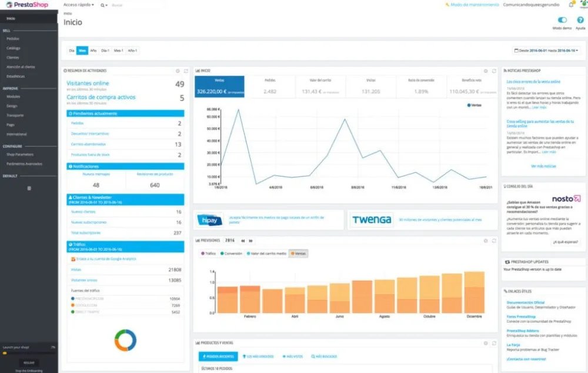Click Modo de mantenimiento link
Viewport: 588px width, 373px height.
[x=475, y=5]
